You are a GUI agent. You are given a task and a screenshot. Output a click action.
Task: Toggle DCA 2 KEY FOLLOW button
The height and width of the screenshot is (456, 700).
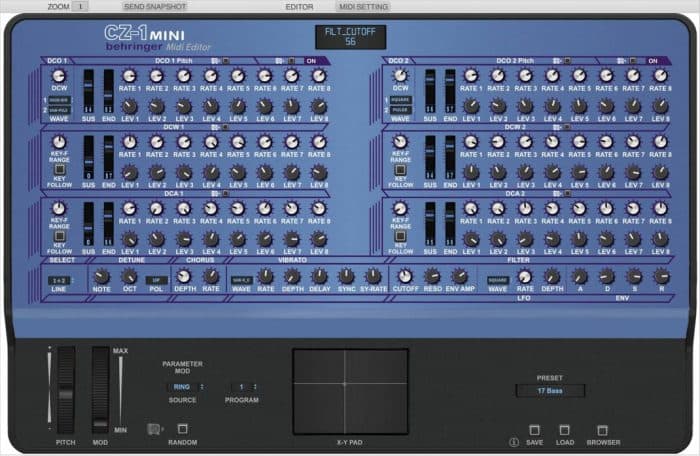pos(400,236)
